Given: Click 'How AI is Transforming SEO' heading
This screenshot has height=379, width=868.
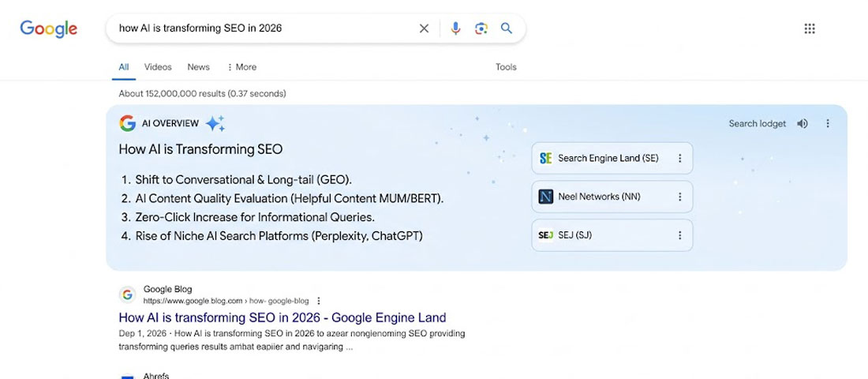Looking at the screenshot, I should (x=200, y=149).
